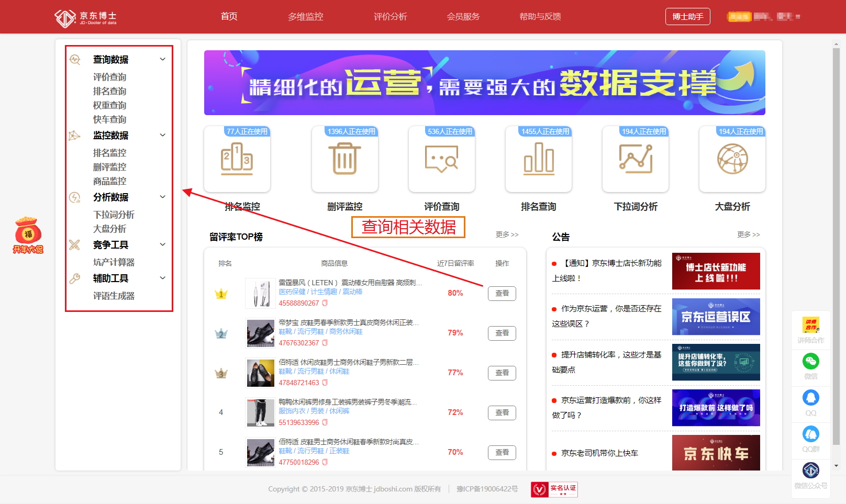Select 坑产计算器 in the sidebar
This screenshot has height=504, width=846.
click(x=114, y=262)
